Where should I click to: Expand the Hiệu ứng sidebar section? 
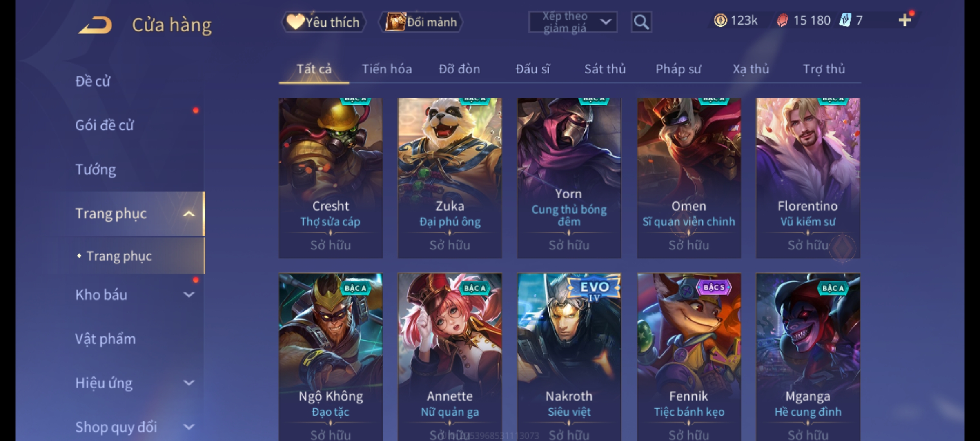[x=189, y=383]
